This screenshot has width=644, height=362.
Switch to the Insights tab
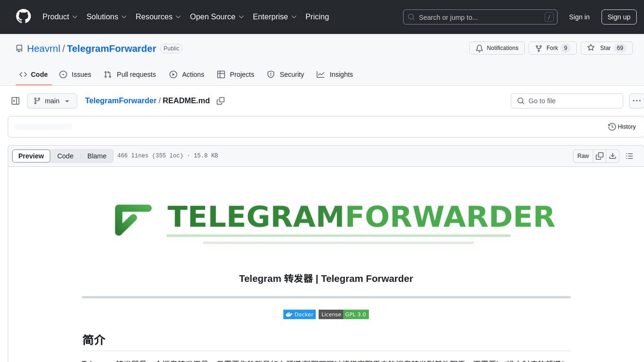click(335, 74)
